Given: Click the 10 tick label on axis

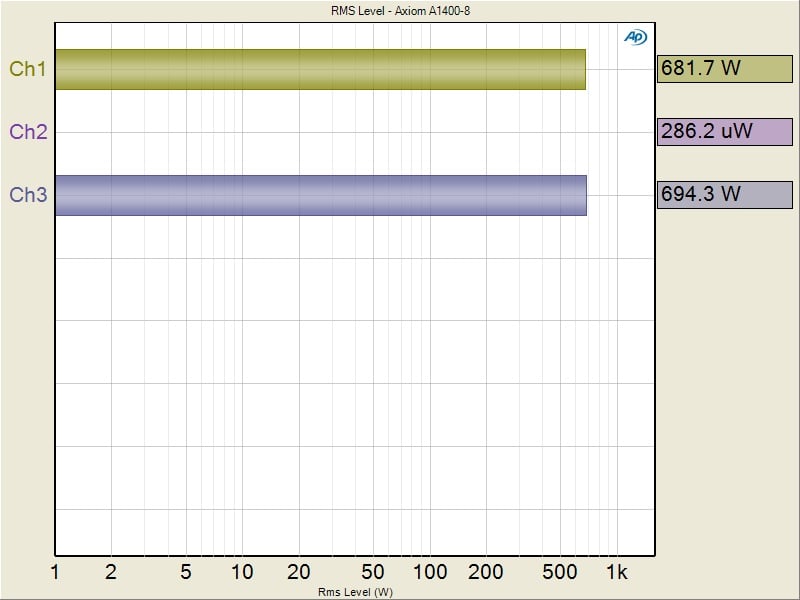Looking at the screenshot, I should [242, 573].
